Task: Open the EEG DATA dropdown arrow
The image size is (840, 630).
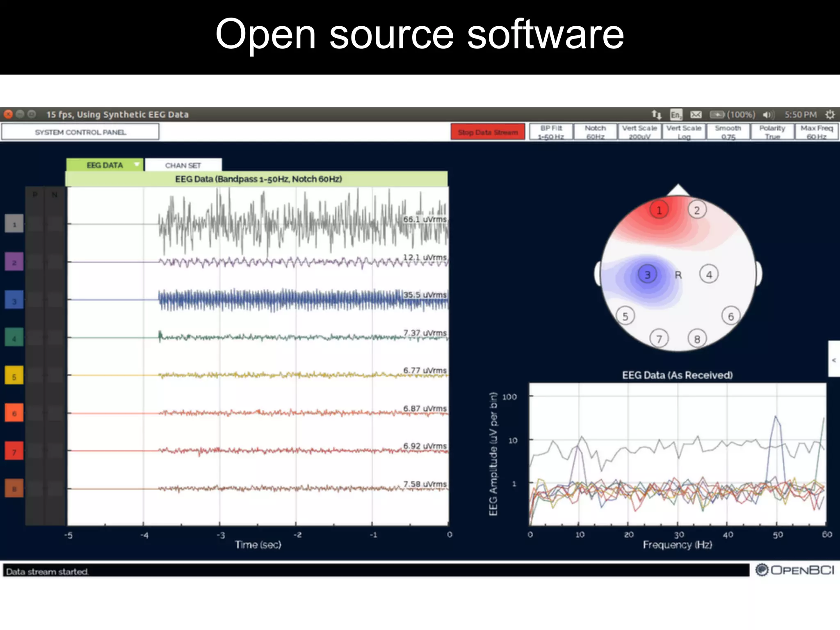Action: [x=137, y=165]
